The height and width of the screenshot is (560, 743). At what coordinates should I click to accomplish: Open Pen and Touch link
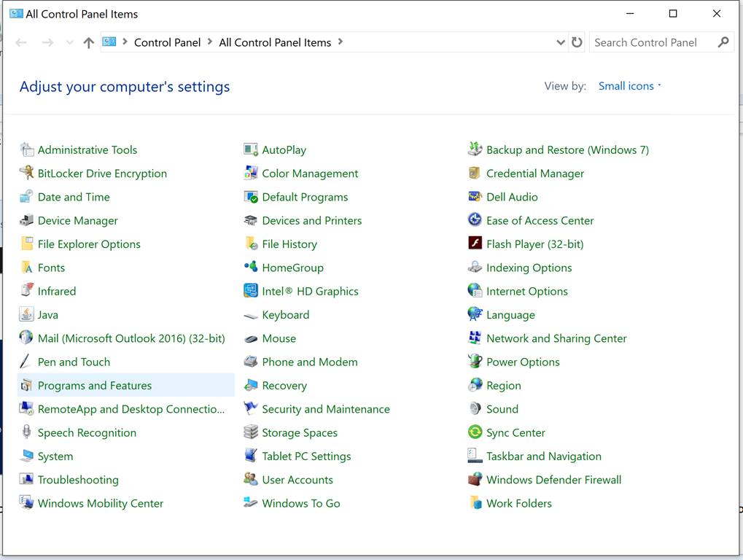click(74, 362)
